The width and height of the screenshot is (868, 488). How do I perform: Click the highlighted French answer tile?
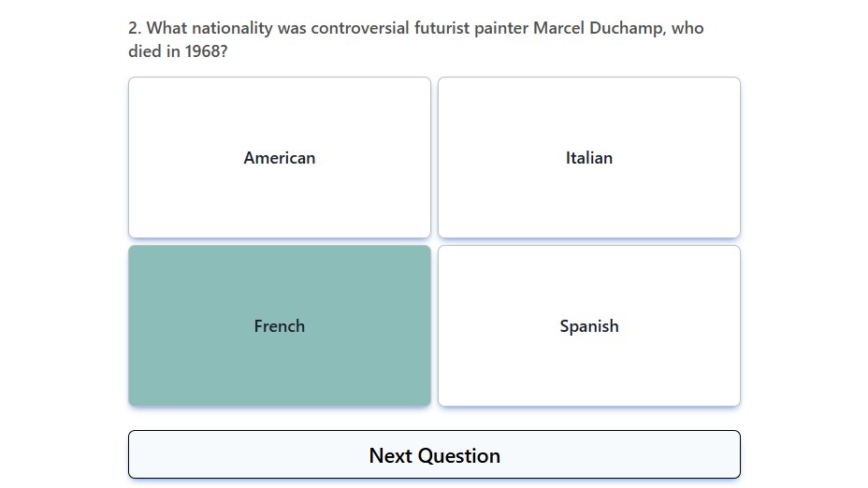(280, 326)
